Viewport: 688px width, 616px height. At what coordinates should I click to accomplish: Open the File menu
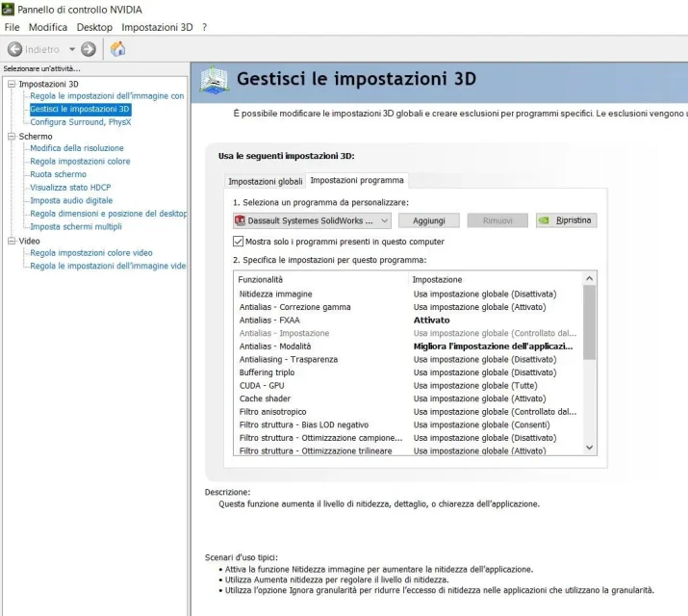[12, 27]
